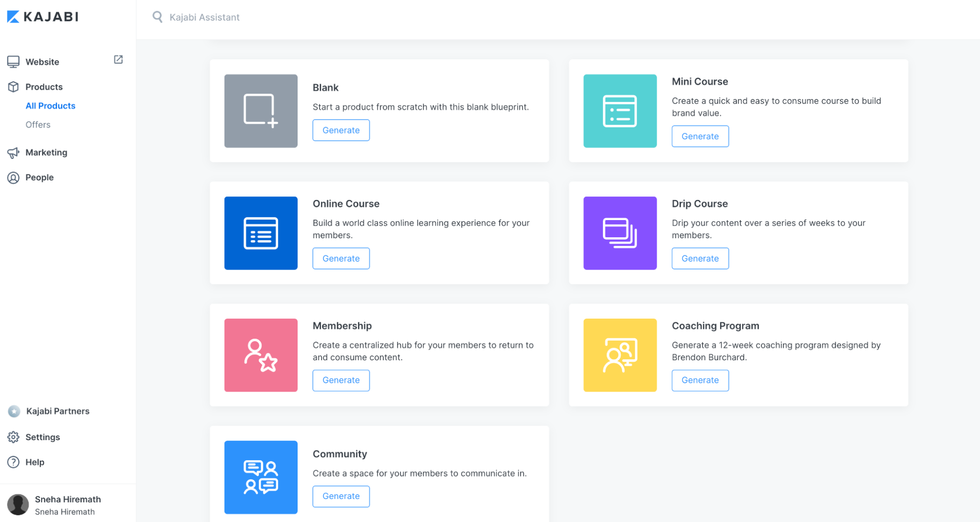Open Kajabi Partners link
The width and height of the screenshot is (980, 522).
58,411
